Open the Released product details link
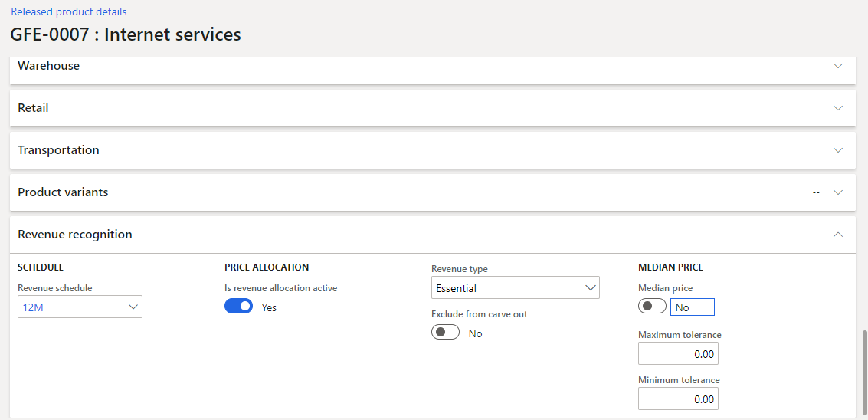Image resolution: width=868 pixels, height=420 pixels. (69, 11)
